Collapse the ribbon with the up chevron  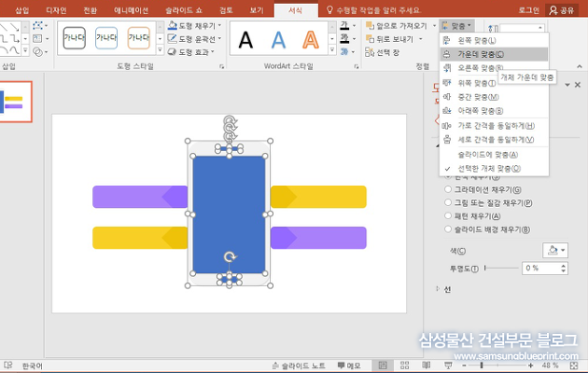[580, 66]
